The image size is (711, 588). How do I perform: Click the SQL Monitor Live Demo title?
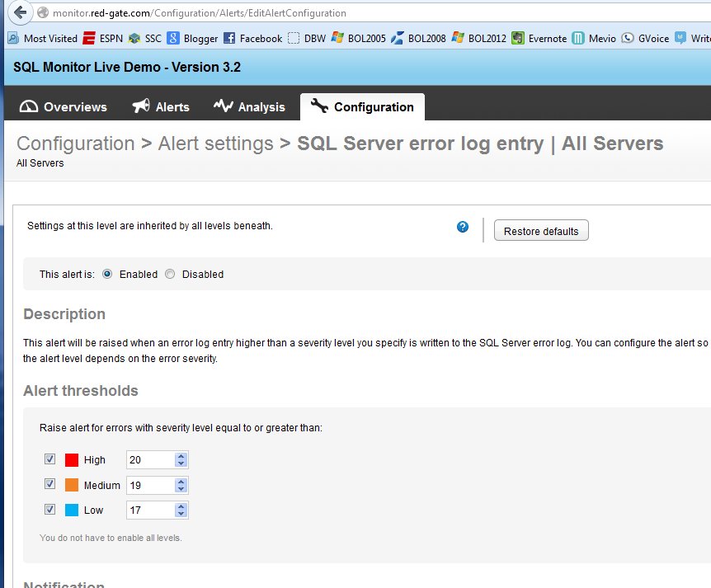pos(127,67)
